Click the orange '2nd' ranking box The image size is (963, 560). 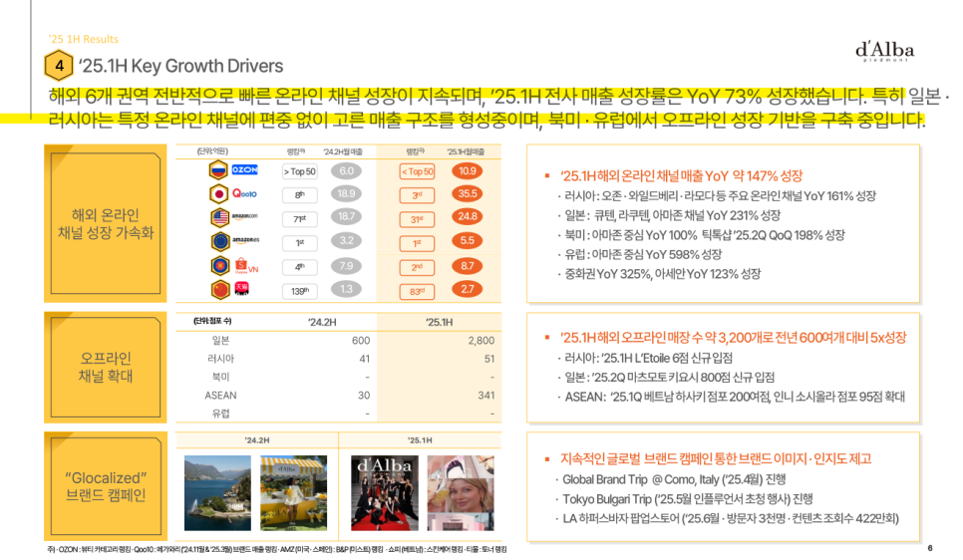click(417, 267)
